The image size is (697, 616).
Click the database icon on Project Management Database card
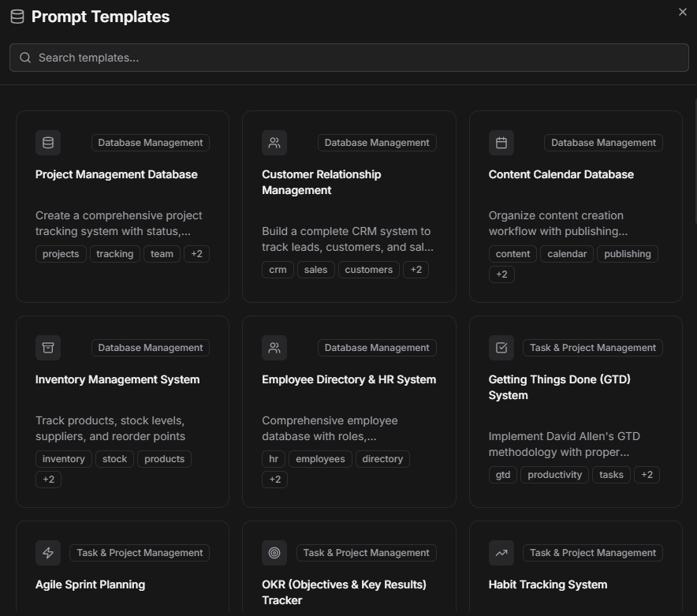pyautogui.click(x=48, y=143)
